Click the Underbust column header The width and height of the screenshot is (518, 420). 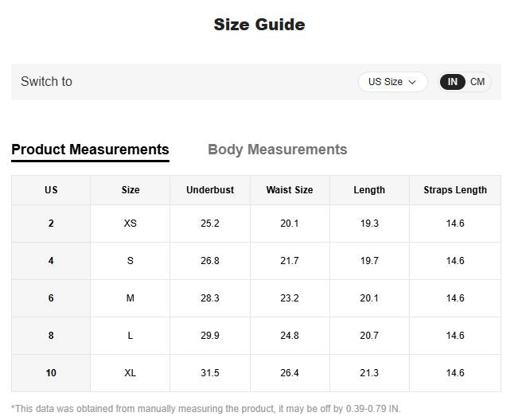(x=210, y=190)
